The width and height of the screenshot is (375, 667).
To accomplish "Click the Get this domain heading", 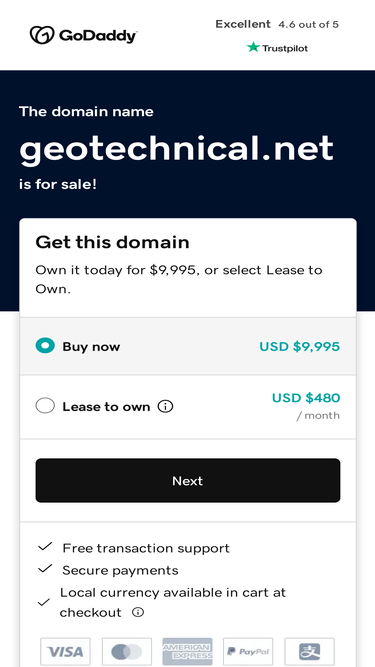I will pos(112,242).
